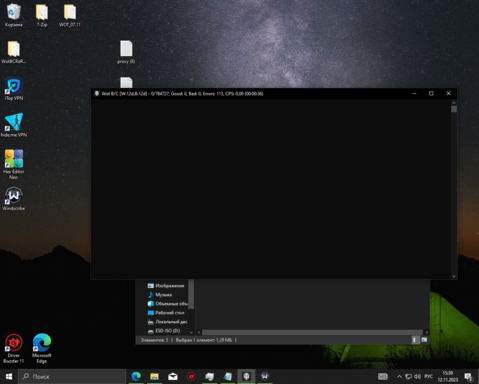Switch Explorer to large icons view

pyautogui.click(x=424, y=340)
